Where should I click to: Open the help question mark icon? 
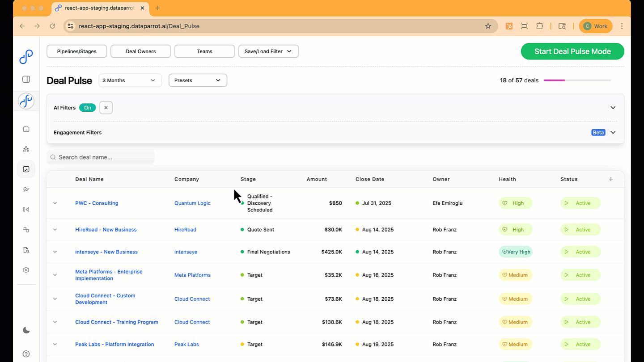(26, 354)
